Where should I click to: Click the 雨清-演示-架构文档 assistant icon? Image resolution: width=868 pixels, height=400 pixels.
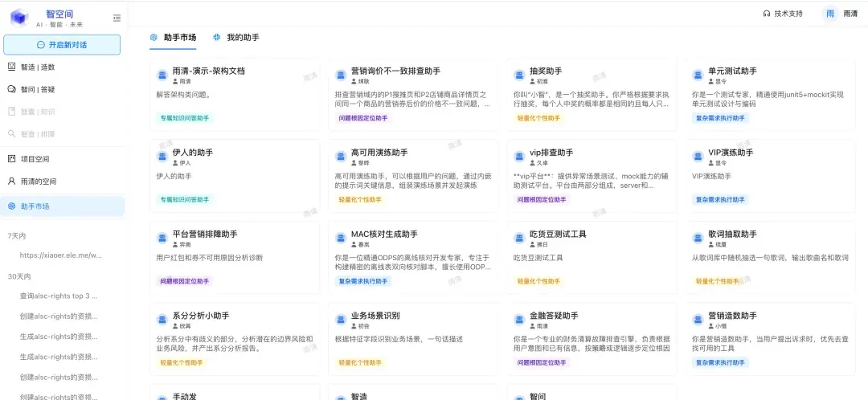(x=162, y=75)
